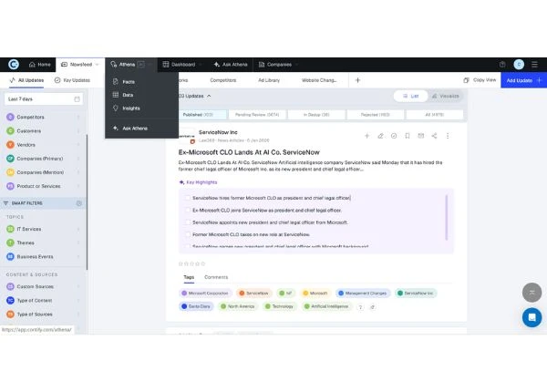This screenshot has height=392, width=547.
Task: Click the Contify logo in the top bar
Action: point(14,65)
